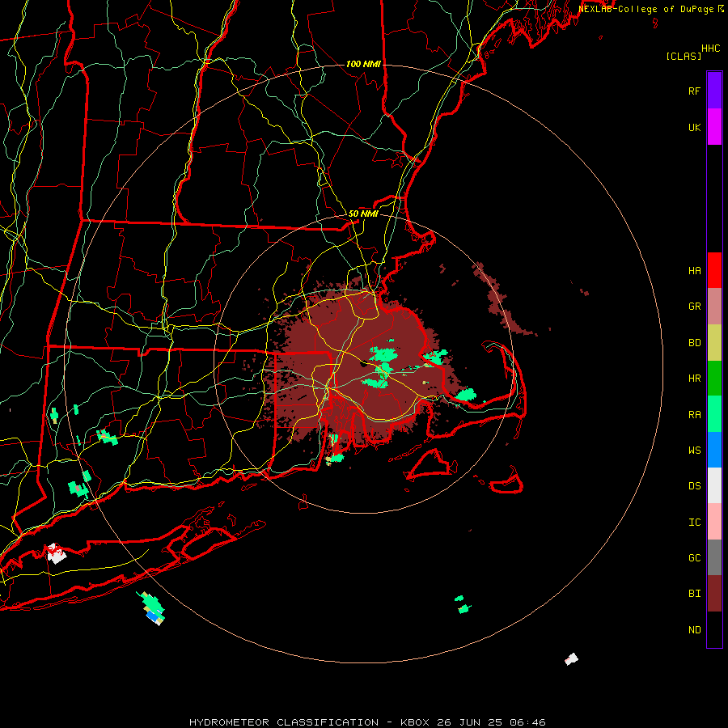Click the DS white legend swatch
728x728 pixels.
pos(714,485)
